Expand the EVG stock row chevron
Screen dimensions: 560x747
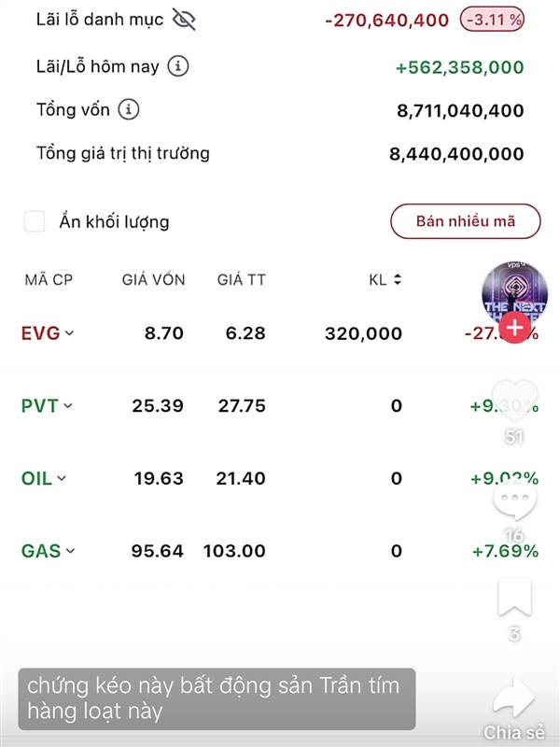(69, 333)
